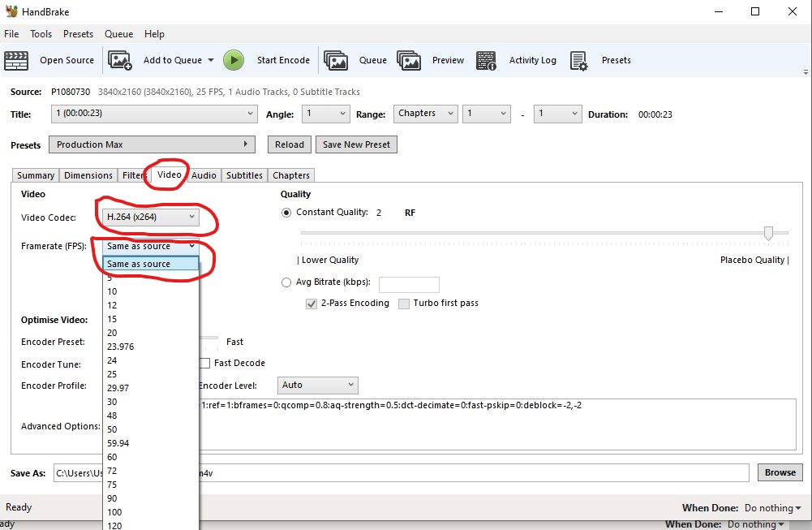
Task: Choose 50 in the framerate list
Action: click(x=151, y=429)
